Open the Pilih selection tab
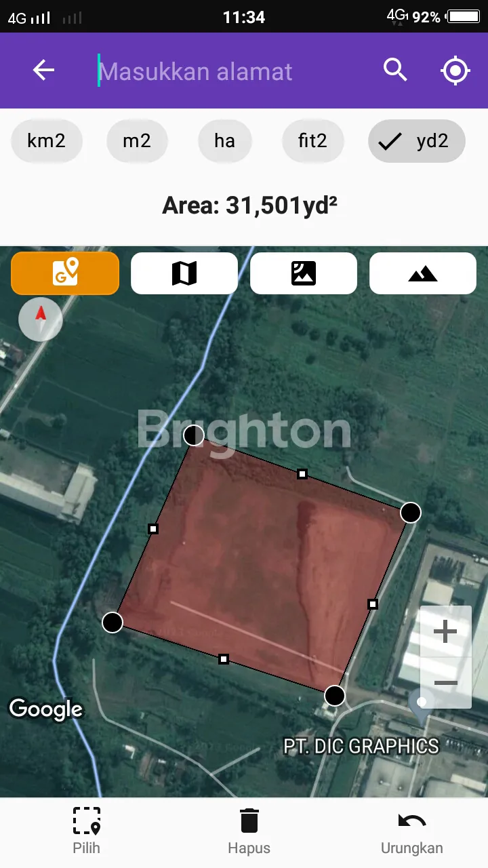The width and height of the screenshot is (488, 868). click(87, 831)
